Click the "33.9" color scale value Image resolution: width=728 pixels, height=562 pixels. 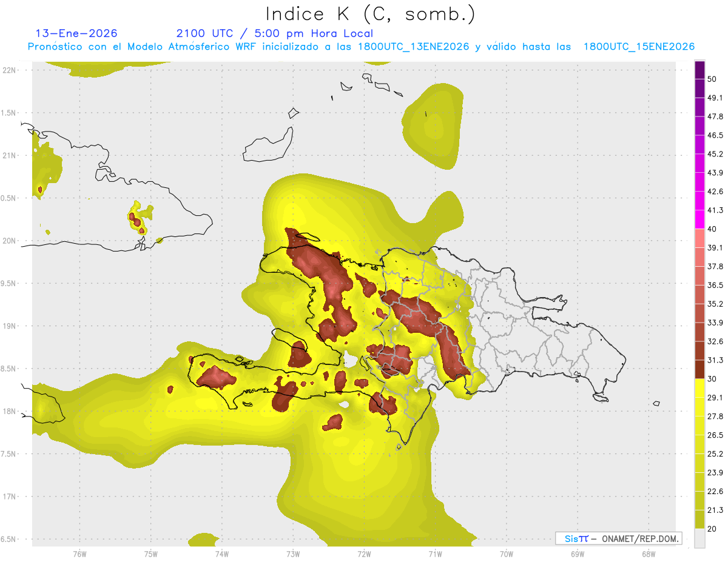click(715, 323)
